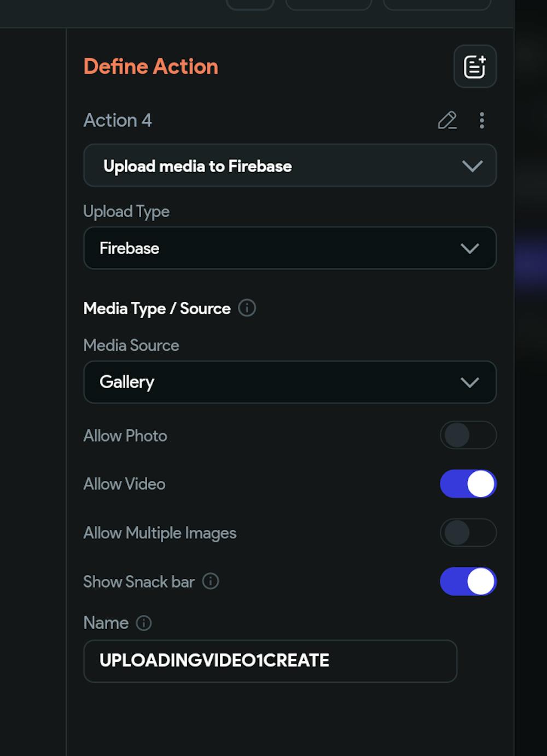The height and width of the screenshot is (756, 547).
Task: Click info icon next to Media Type / Source
Action: (x=247, y=308)
